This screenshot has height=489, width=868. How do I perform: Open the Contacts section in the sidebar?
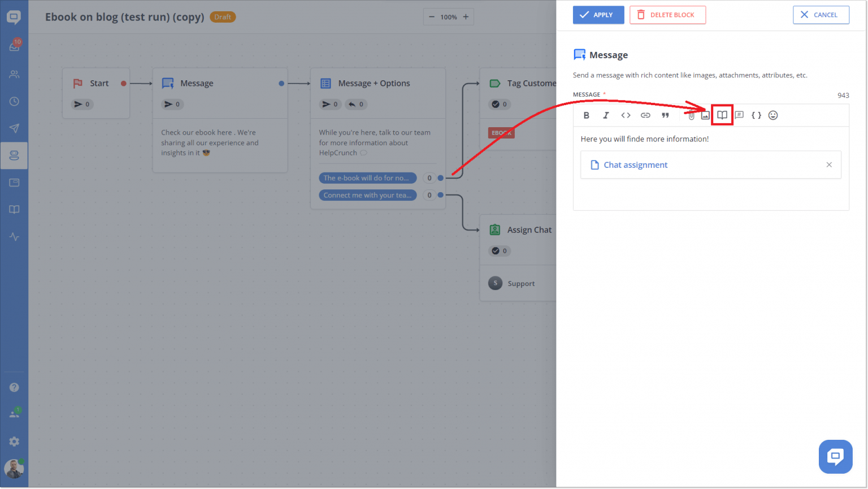14,73
